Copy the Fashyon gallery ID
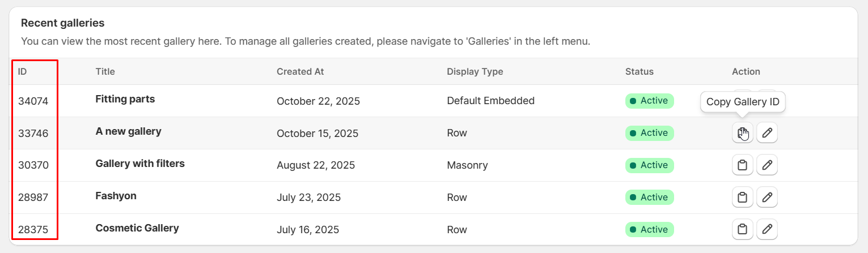The width and height of the screenshot is (868, 253). coord(742,198)
